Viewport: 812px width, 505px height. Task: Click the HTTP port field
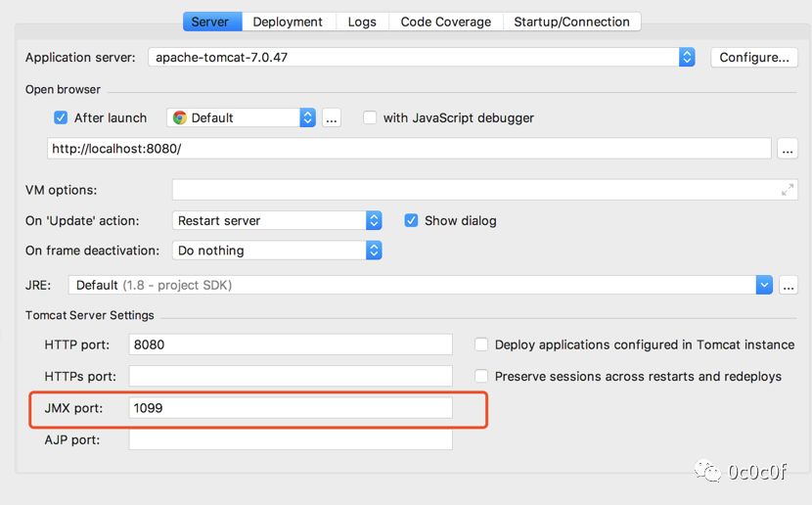click(x=291, y=344)
